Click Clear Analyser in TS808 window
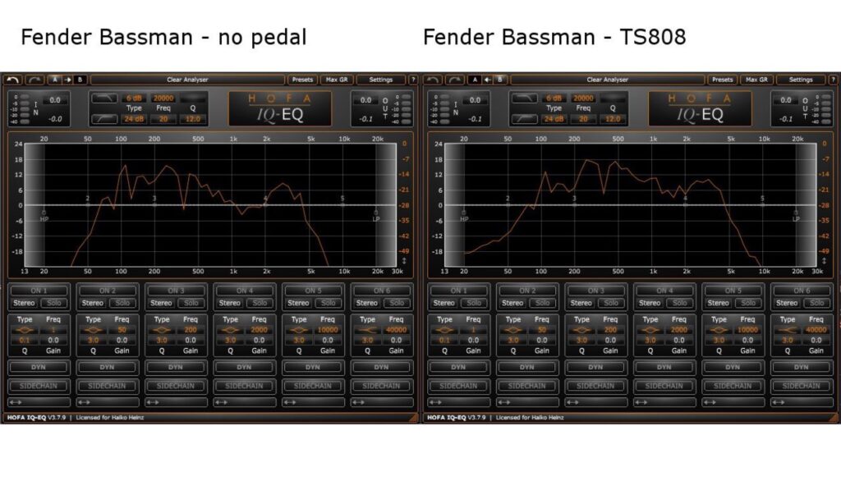This screenshot has width=841, height=504. pos(607,80)
